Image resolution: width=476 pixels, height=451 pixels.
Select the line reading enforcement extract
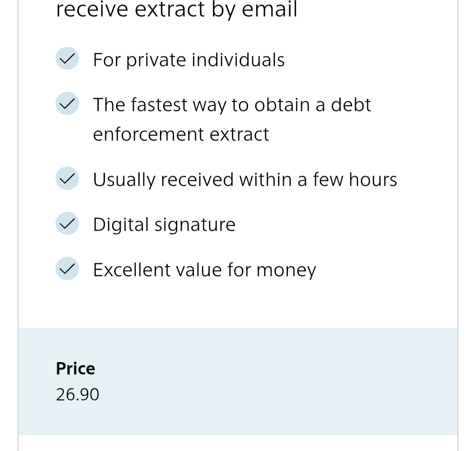tap(181, 134)
